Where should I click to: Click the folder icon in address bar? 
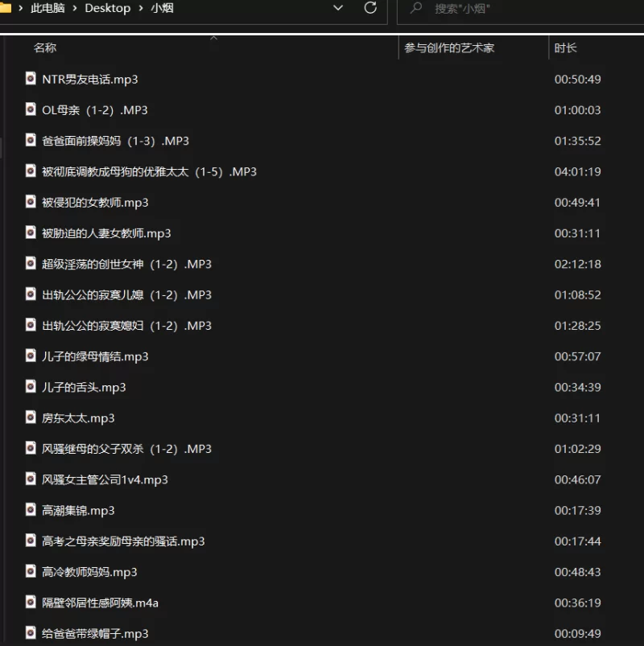(5, 7)
